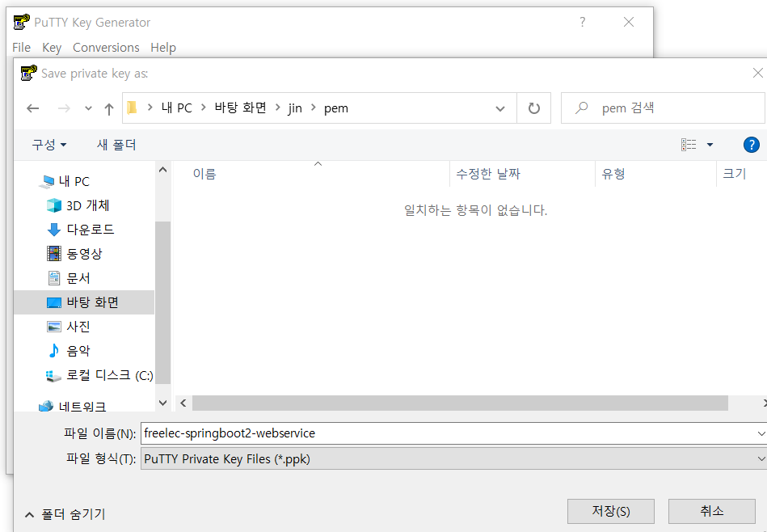Click the 파일 이름 text field
This screenshot has height=532, width=767.
pyautogui.click(x=448, y=433)
